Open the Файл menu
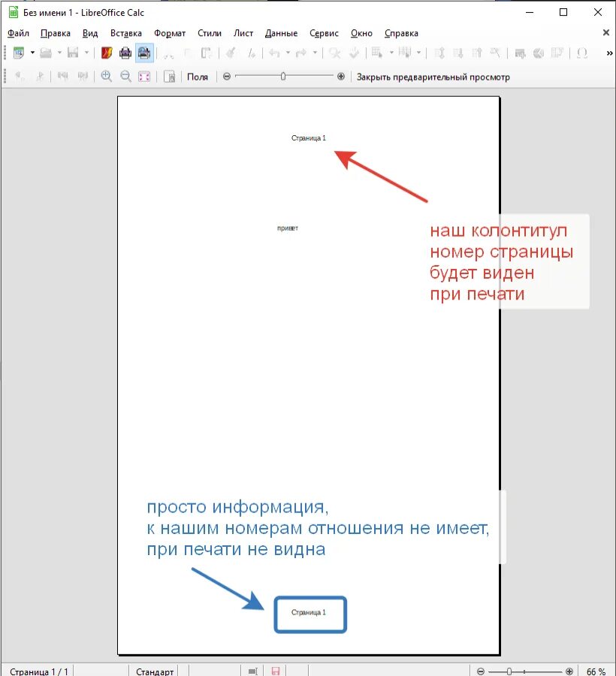 (18, 33)
